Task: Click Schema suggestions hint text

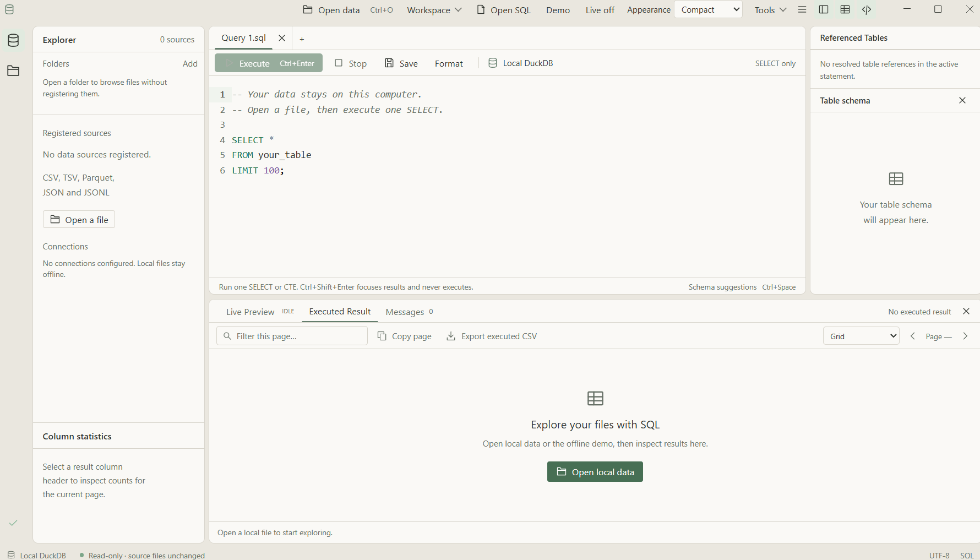Action: 722,287
